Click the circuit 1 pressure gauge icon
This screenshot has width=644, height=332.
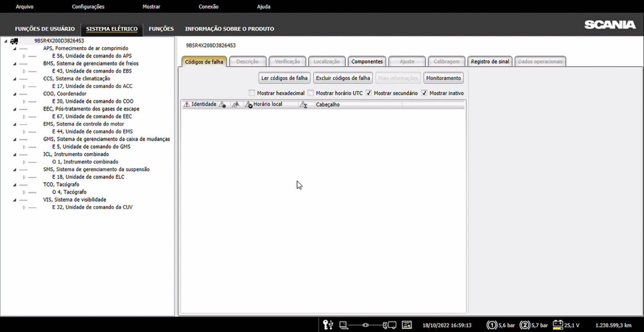click(492, 325)
